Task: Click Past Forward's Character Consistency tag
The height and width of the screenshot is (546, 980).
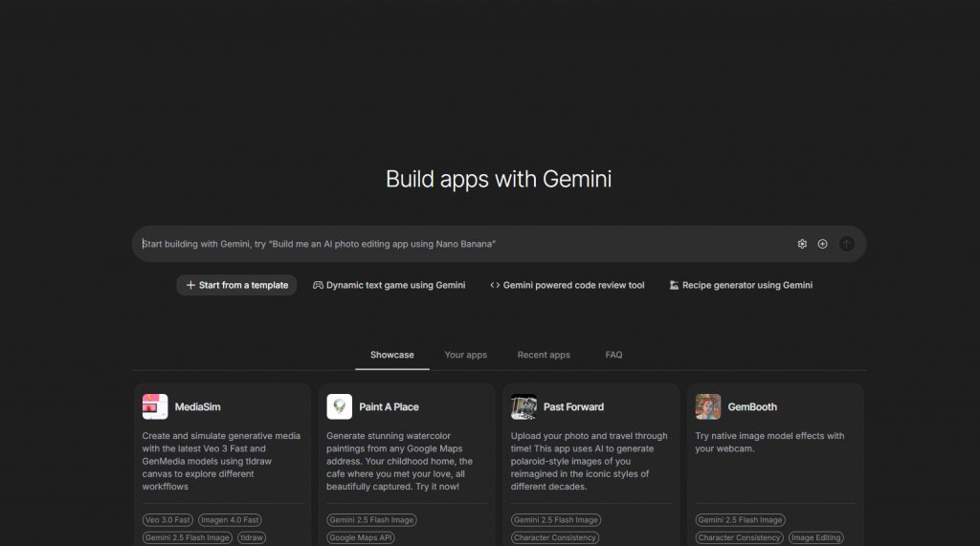Action: click(x=555, y=537)
